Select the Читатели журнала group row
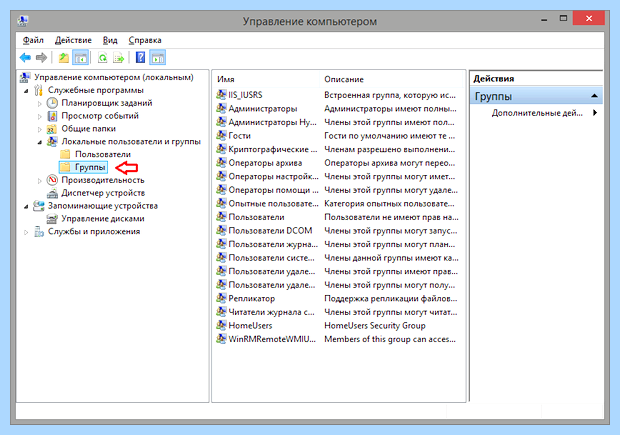Screen dimensions: 620x435 (x=338, y=312)
